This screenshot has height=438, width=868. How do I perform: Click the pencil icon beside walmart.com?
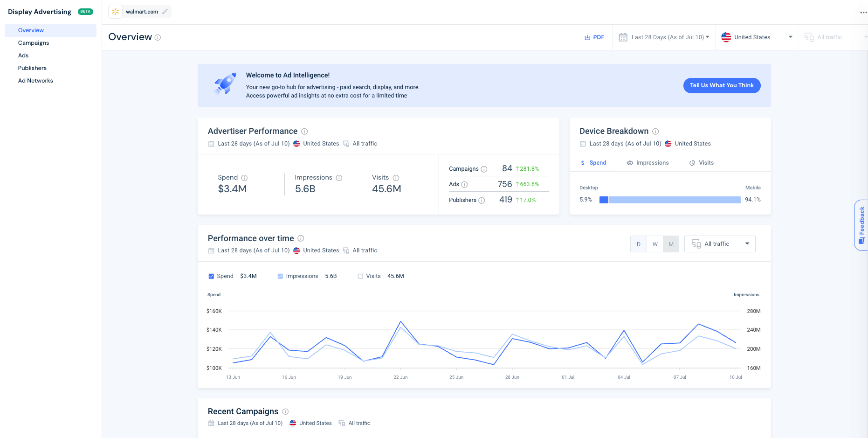tap(165, 12)
